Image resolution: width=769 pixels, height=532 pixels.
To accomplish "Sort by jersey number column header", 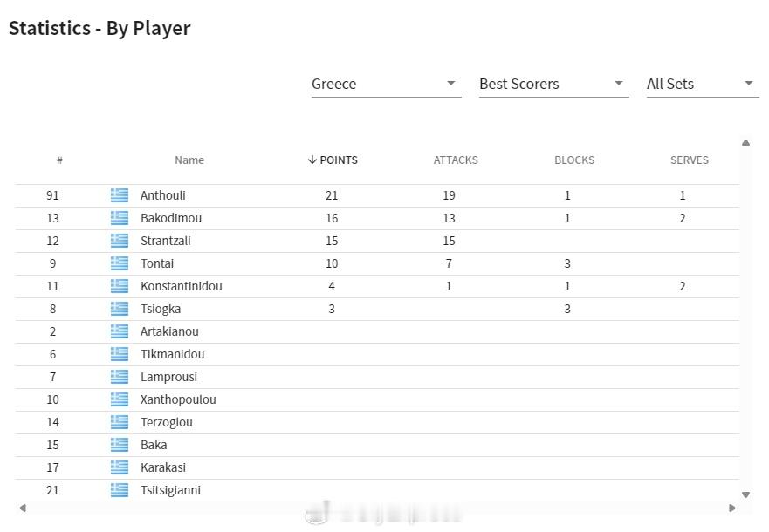I will click(59, 160).
